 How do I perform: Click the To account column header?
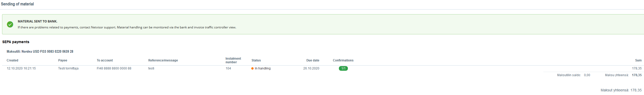(105, 60)
